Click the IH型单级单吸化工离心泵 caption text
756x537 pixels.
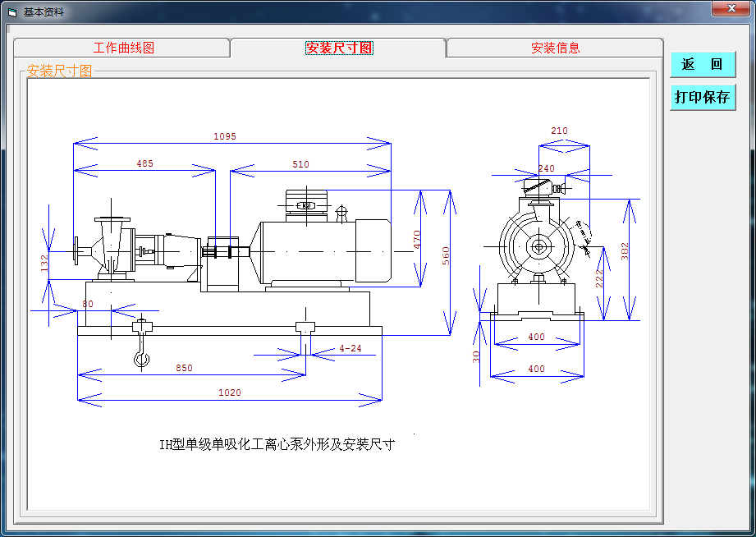point(277,444)
